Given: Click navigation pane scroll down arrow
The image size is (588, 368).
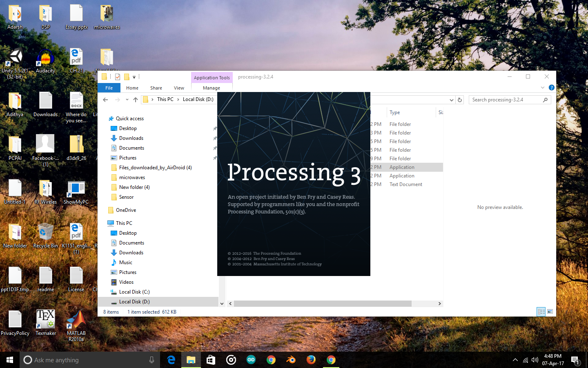Looking at the screenshot, I should (222, 303).
